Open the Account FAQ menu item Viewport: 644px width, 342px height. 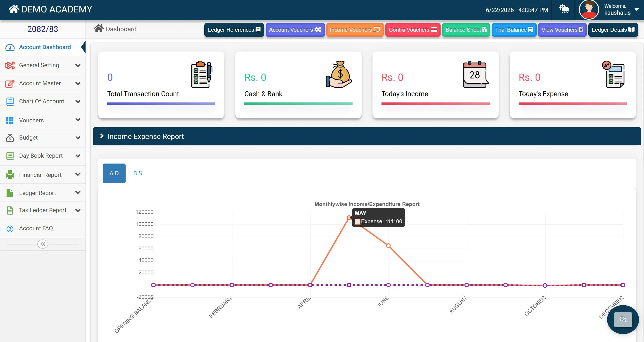point(43,229)
